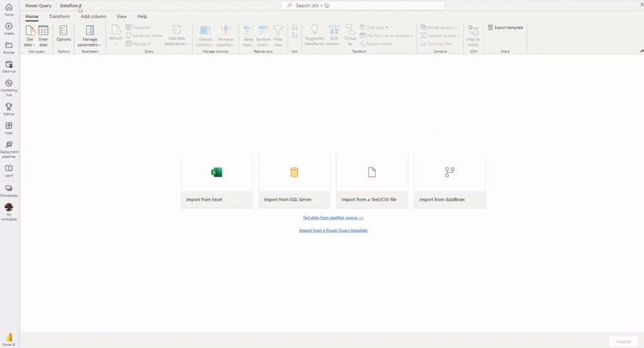
Task: Select the Import from a Text/CSV file card
Action: click(372, 181)
